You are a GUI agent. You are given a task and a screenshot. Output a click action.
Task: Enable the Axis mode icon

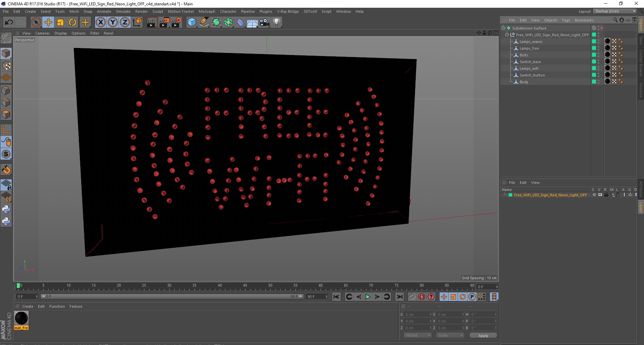[6, 130]
